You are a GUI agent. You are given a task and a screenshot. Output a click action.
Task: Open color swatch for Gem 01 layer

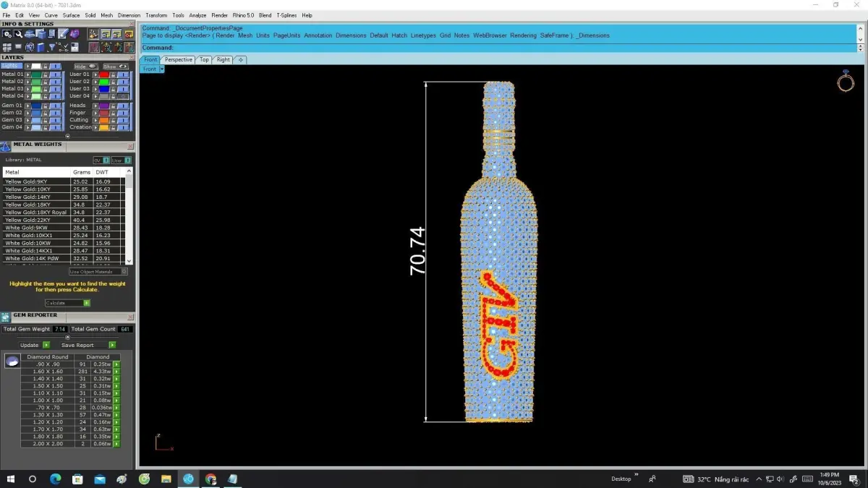click(x=36, y=106)
